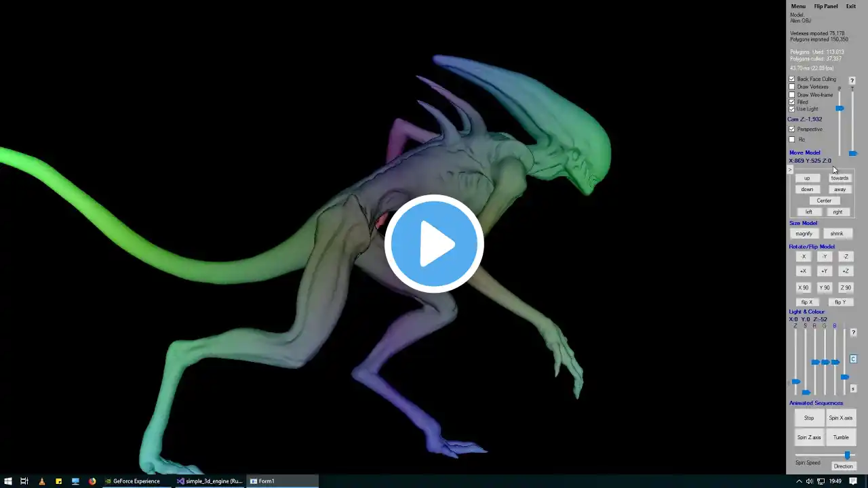868x488 pixels.
Task: Click the T vertical slider handle
Action: [852, 153]
